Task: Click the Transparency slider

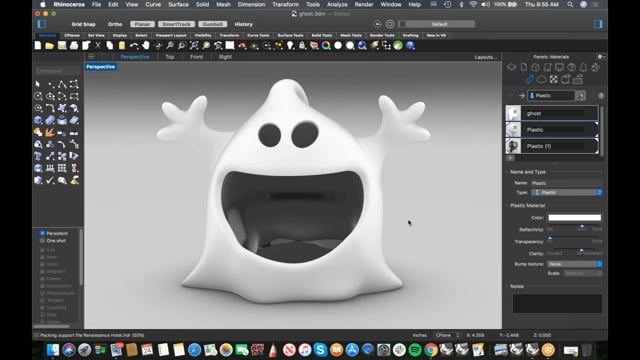Action: pyautogui.click(x=574, y=238)
